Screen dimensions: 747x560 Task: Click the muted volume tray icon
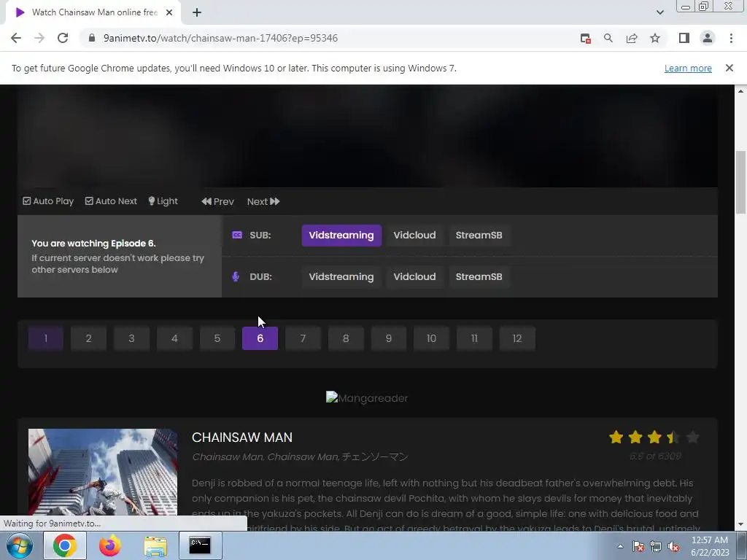click(x=673, y=547)
